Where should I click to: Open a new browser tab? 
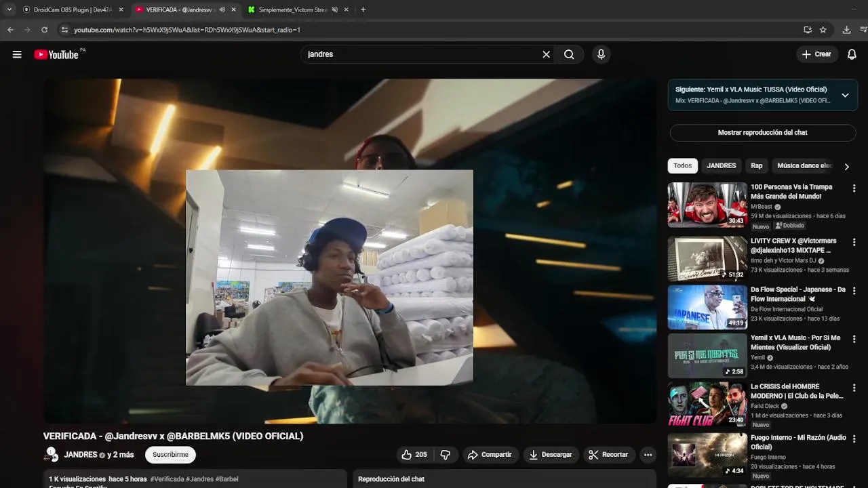(363, 9)
